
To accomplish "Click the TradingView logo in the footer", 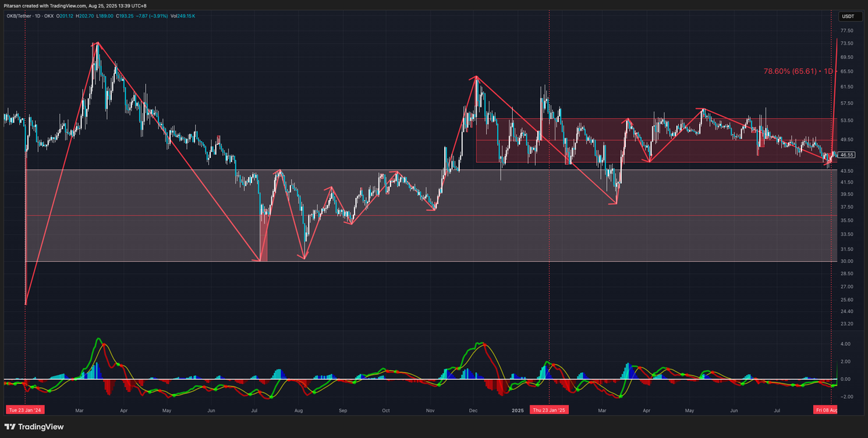I will (x=34, y=426).
